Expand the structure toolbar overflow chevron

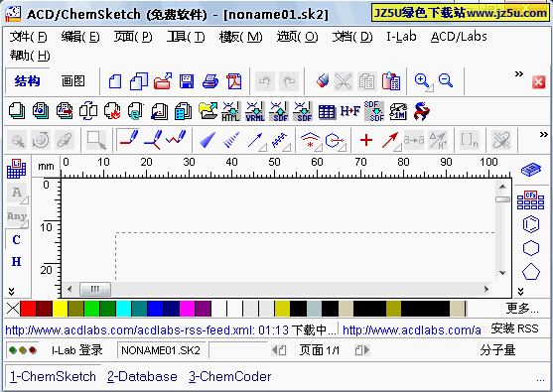(543, 134)
